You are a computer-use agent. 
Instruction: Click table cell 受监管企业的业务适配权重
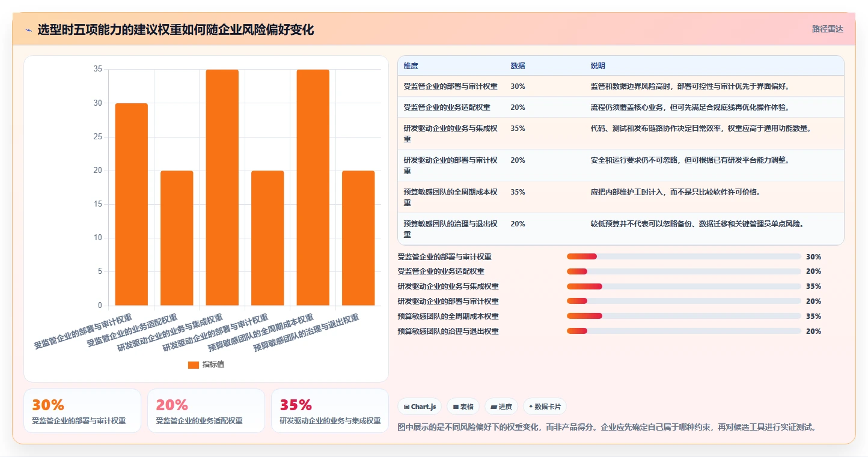click(447, 107)
